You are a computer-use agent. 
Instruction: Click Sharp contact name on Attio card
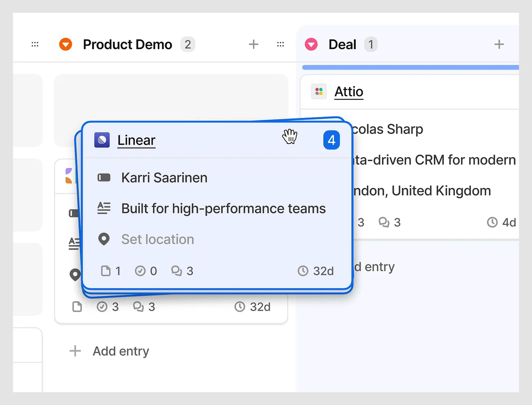click(x=405, y=129)
